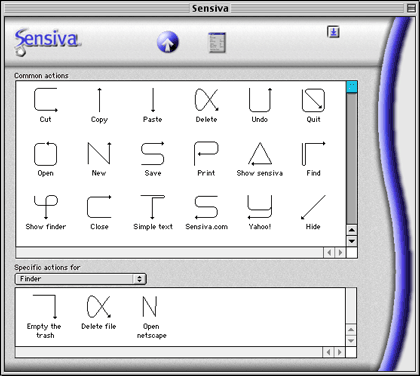Screen dimensions: 420x376
Task: Click Common actions scroll down arrow
Action: pos(352,241)
